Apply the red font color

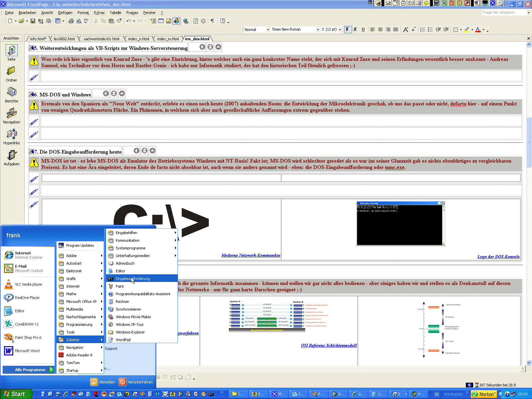point(478,30)
